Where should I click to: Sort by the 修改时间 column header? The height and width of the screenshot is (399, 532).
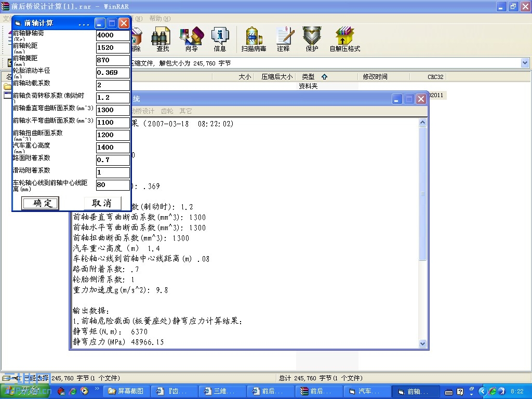tap(375, 77)
